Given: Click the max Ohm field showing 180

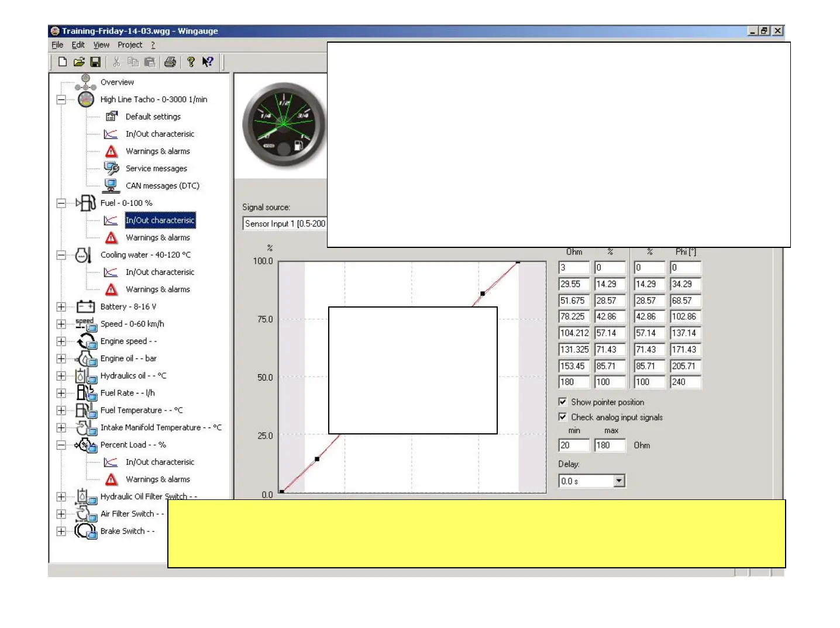Looking at the screenshot, I should pos(610,445).
